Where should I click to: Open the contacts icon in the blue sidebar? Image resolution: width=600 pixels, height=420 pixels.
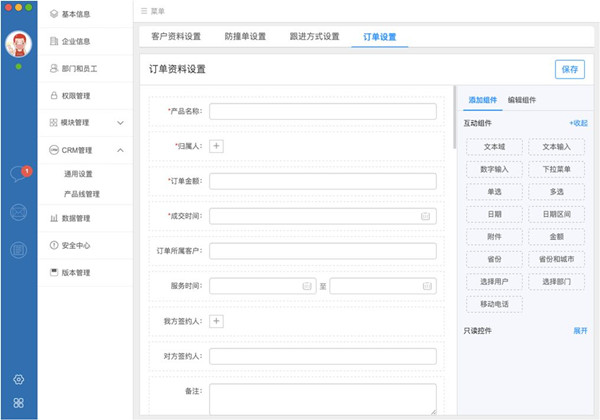pyautogui.click(x=18, y=212)
